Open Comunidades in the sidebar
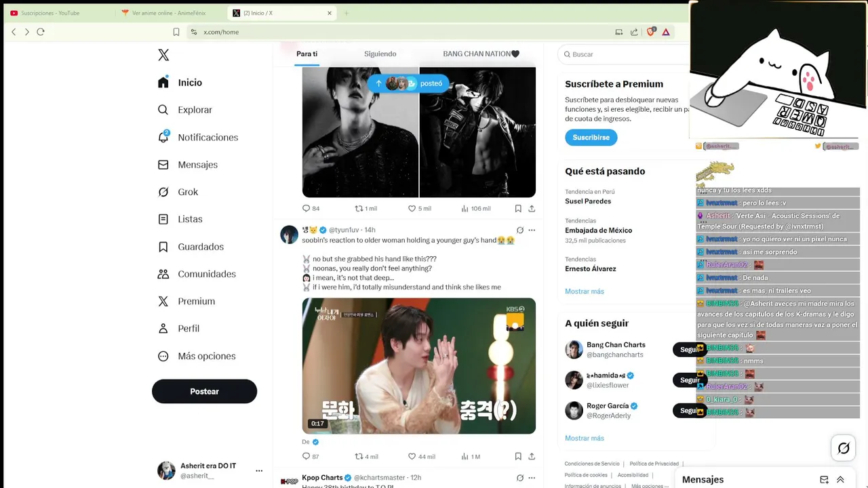 (197, 274)
